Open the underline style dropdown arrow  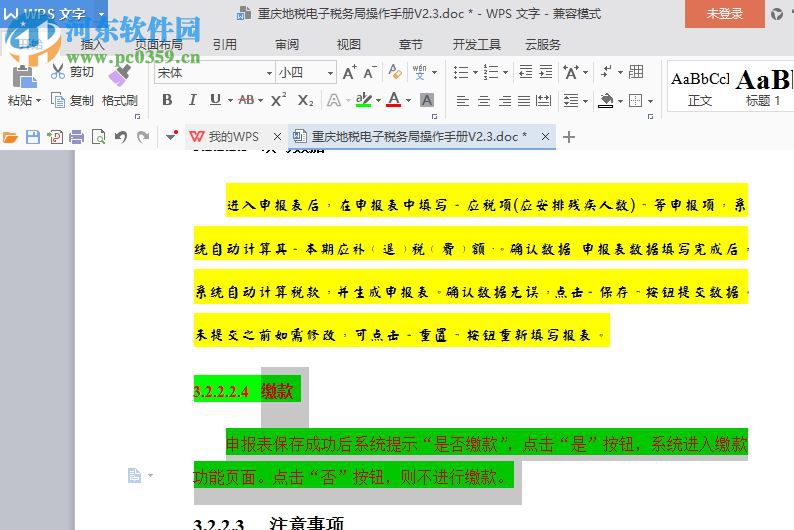coord(230,100)
